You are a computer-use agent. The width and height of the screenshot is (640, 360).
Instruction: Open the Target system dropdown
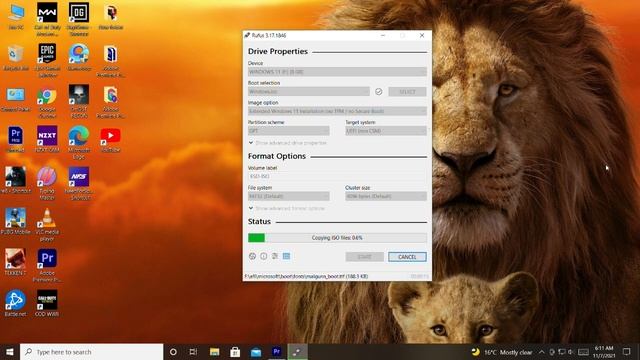pos(386,131)
